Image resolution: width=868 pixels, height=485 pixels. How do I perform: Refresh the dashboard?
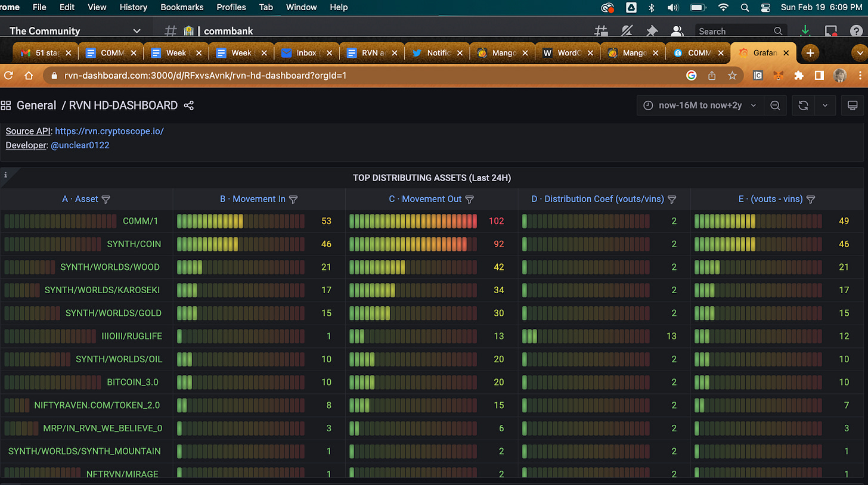(803, 105)
